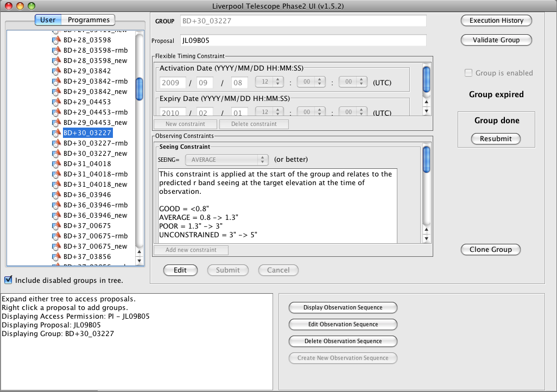Select BD+36_03946_new in the tree

click(95, 215)
